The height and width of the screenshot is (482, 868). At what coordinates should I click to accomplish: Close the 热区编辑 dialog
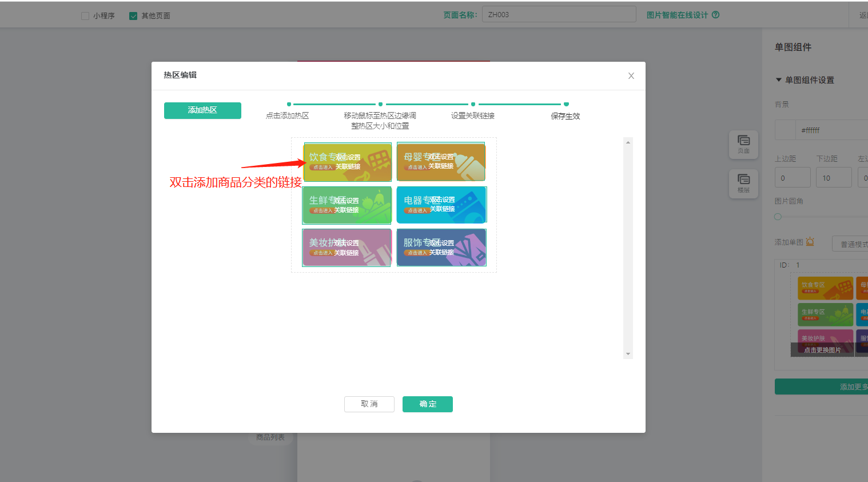click(x=631, y=75)
